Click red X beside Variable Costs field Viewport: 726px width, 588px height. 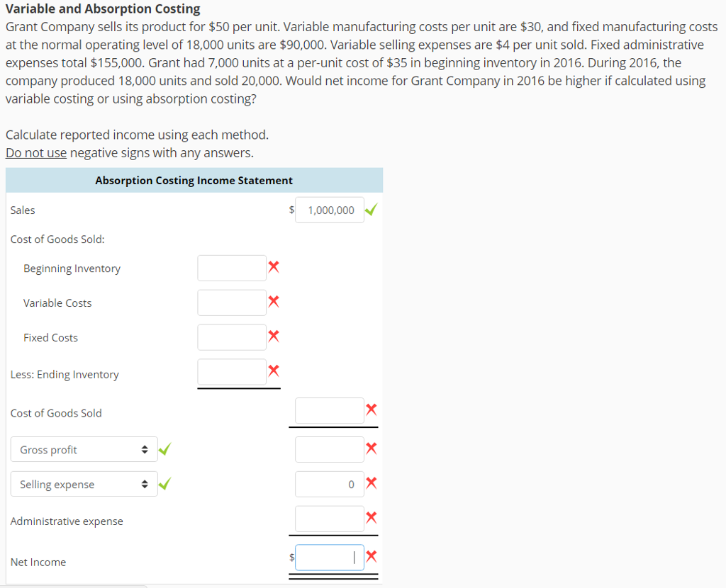(x=274, y=301)
